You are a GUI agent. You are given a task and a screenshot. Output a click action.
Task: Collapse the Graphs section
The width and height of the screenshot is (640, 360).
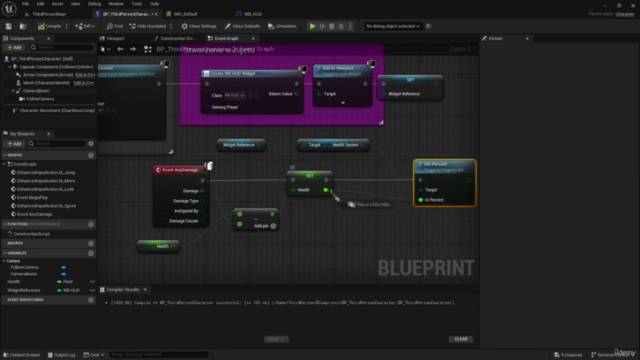4,155
